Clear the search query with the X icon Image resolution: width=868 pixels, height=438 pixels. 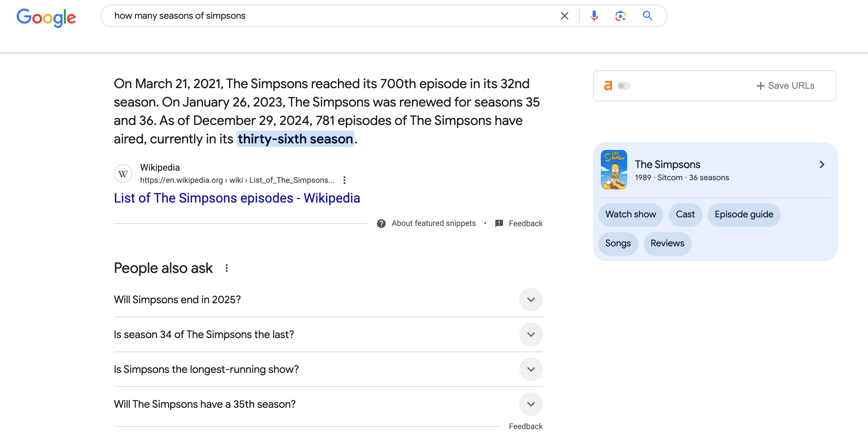564,16
